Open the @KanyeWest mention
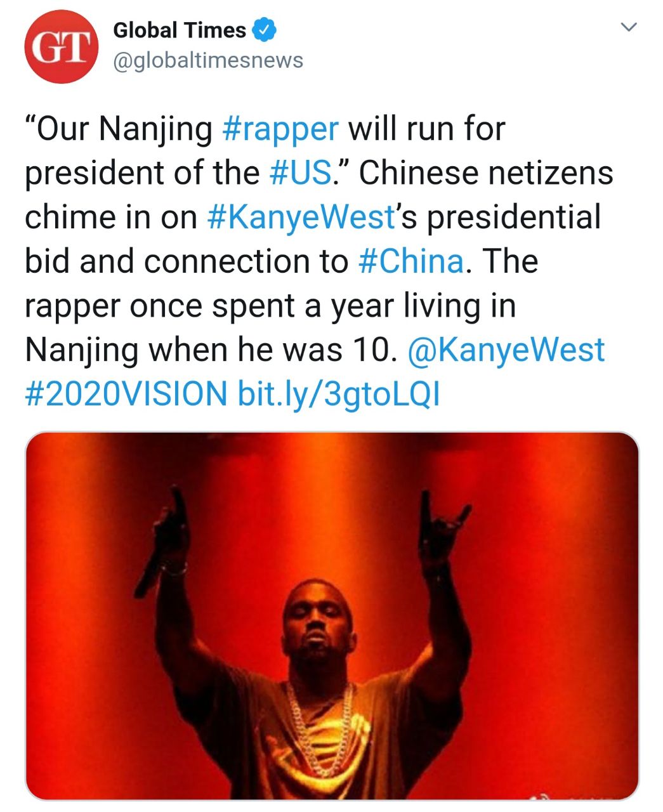This screenshot has width=663, height=812. pos(507,350)
